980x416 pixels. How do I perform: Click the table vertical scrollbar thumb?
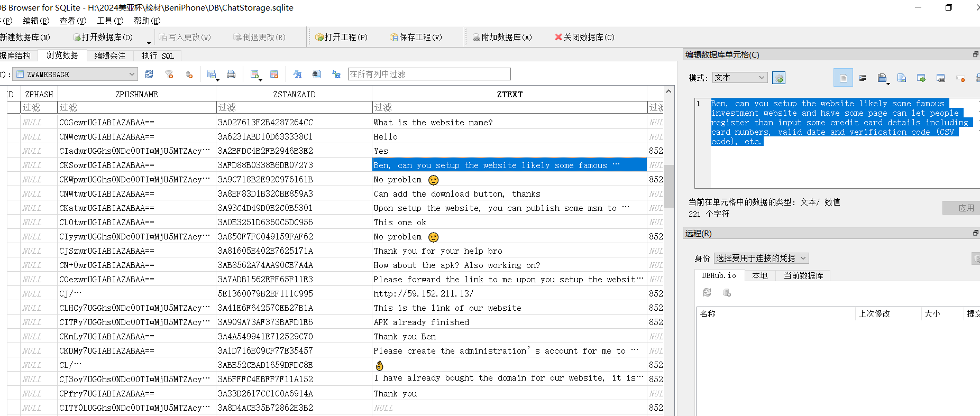(669, 186)
